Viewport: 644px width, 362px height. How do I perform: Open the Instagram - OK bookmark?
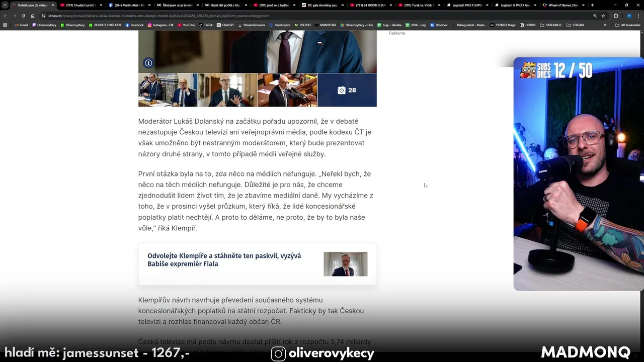click(x=160, y=25)
